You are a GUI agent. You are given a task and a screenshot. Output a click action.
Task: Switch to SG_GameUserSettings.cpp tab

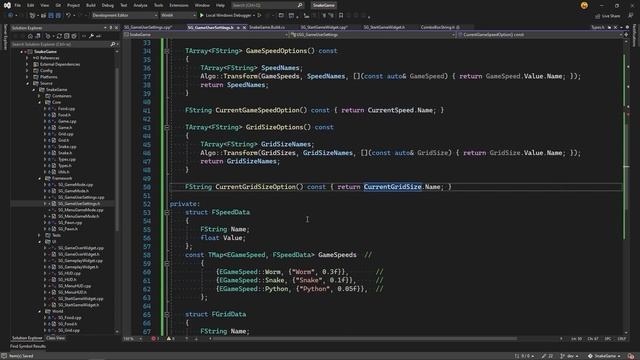pos(148,27)
